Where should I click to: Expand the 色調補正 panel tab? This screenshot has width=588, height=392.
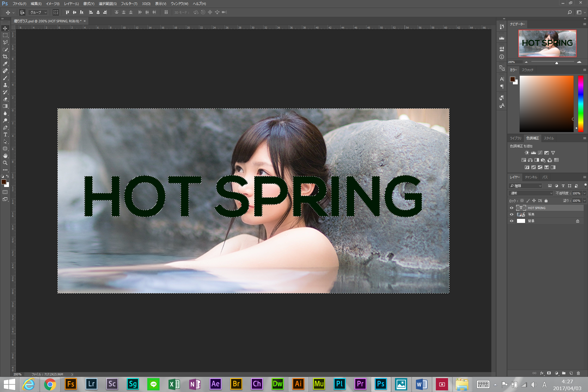(x=532, y=138)
